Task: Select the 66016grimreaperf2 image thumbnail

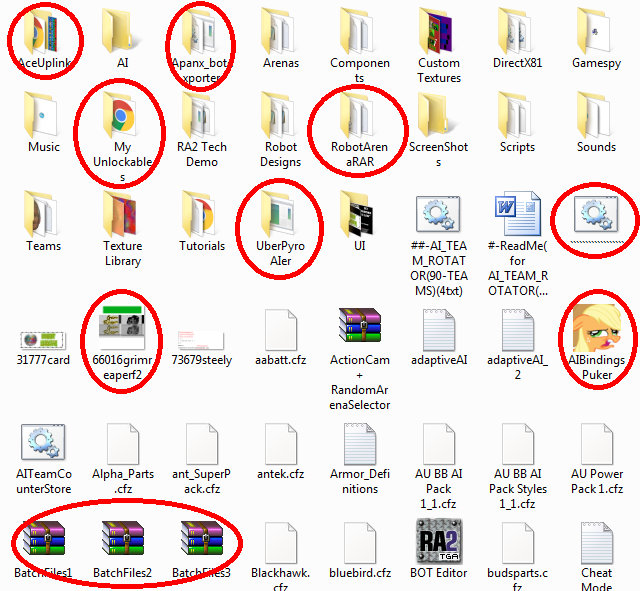Action: tap(123, 326)
